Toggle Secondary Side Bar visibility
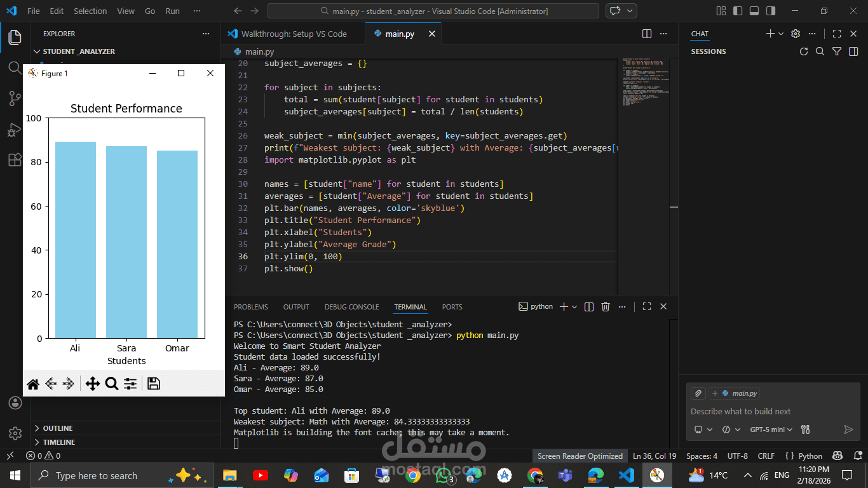This screenshot has height=488, width=868. pos(771,11)
